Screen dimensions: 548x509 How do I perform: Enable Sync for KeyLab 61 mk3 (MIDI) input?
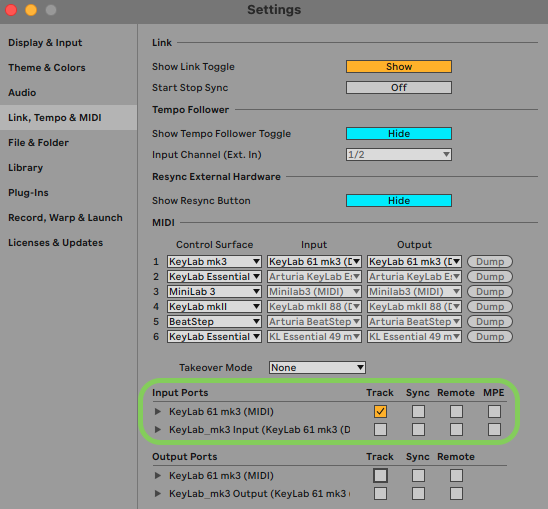tap(418, 411)
